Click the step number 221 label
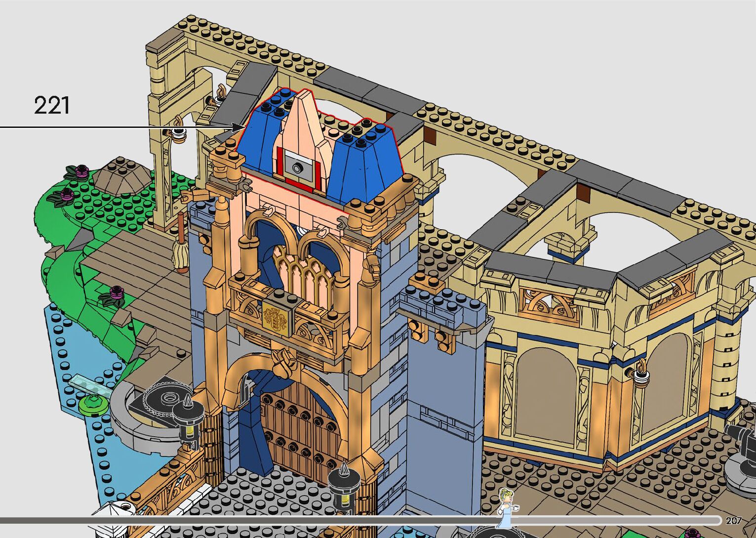Image resolution: width=756 pixels, height=538 pixels. 52,106
